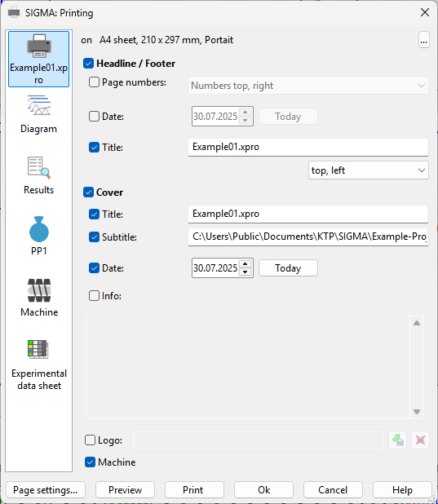The width and height of the screenshot is (438, 504).
Task: Uncheck the Cover checkbox
Action: 88,192
